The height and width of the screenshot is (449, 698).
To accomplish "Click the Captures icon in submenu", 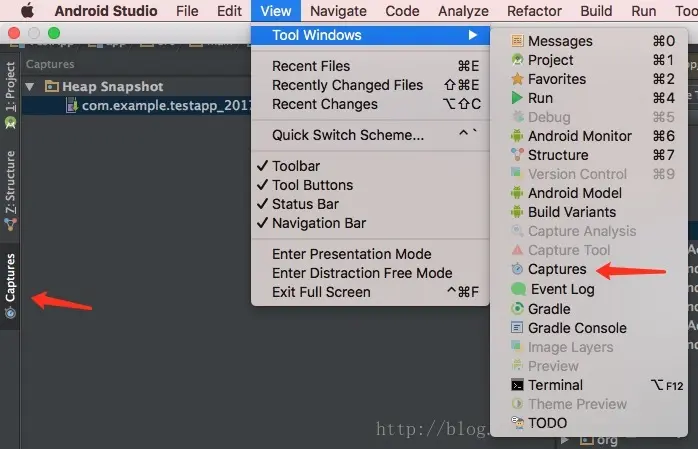I will (517, 269).
